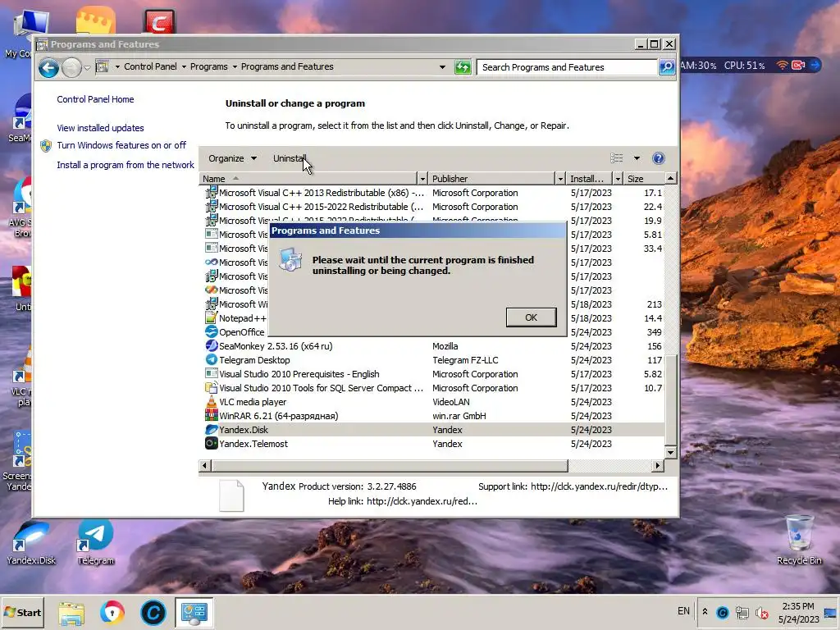Screen dimensions: 840x630
Task: Open the taskbar clock showing 2:35 PM
Action: (798, 612)
